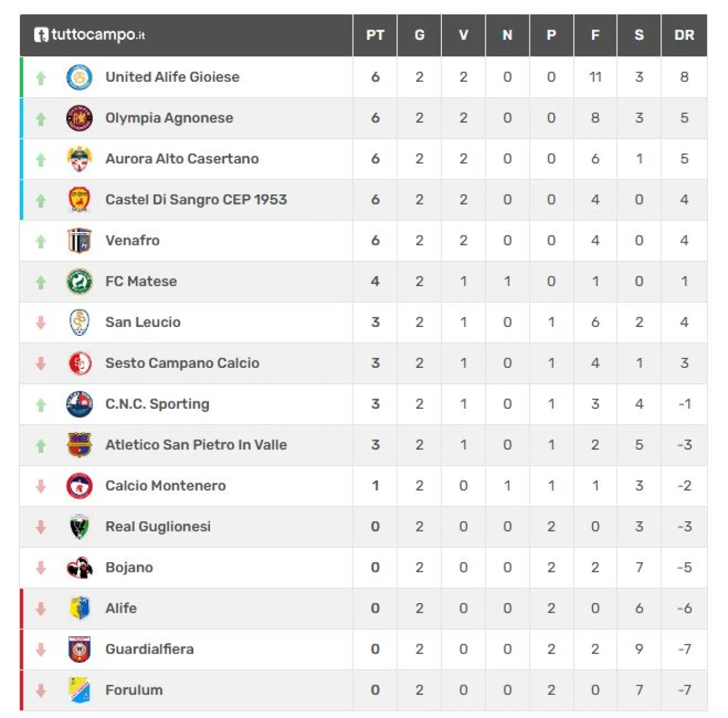Open C.N.C. Sporting team link
Image resolution: width=728 pixels, height=718 pixels.
coord(157,404)
